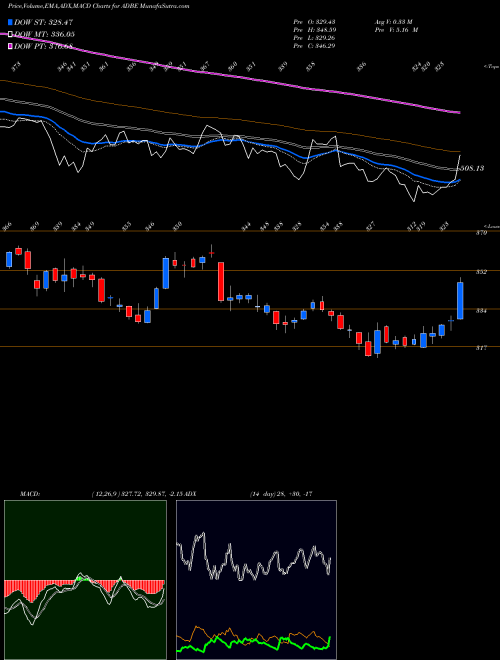Screen dimensions: 500x660
Task: Click the latest large blue candlestick
Action: 460,301
